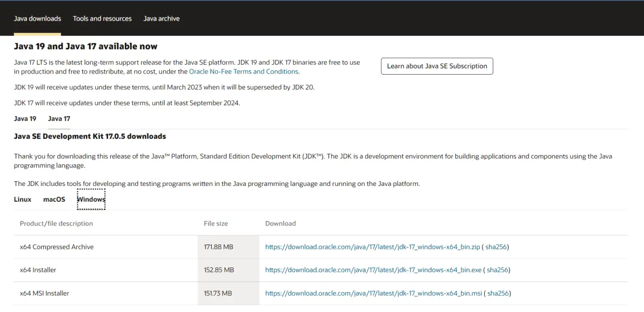644x312 pixels.
Task: Open sha256 checksum for the exe installer
Action: (x=497, y=270)
